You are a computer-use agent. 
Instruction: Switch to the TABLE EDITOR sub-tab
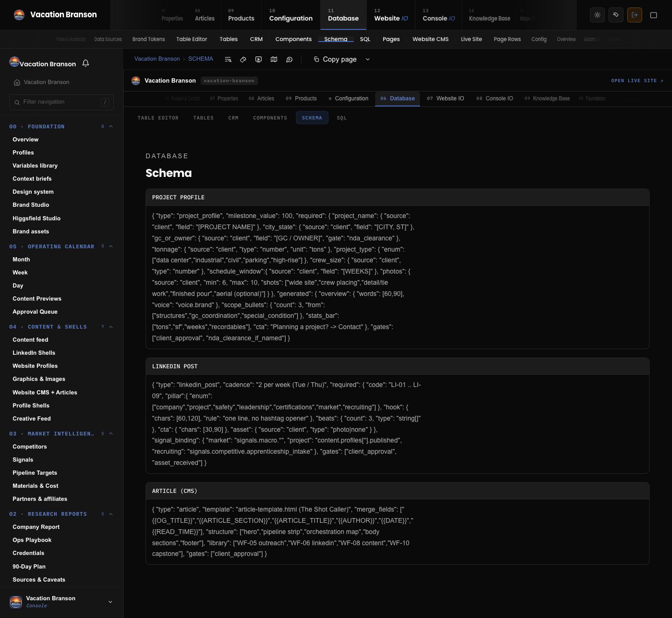(x=158, y=118)
